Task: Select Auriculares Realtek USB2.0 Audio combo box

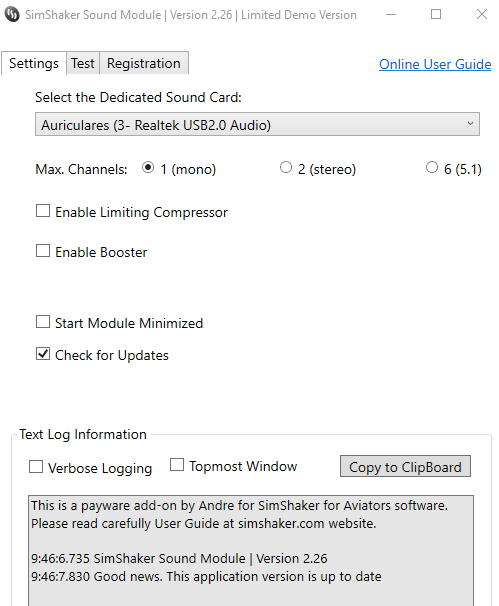Action: [x=257, y=124]
